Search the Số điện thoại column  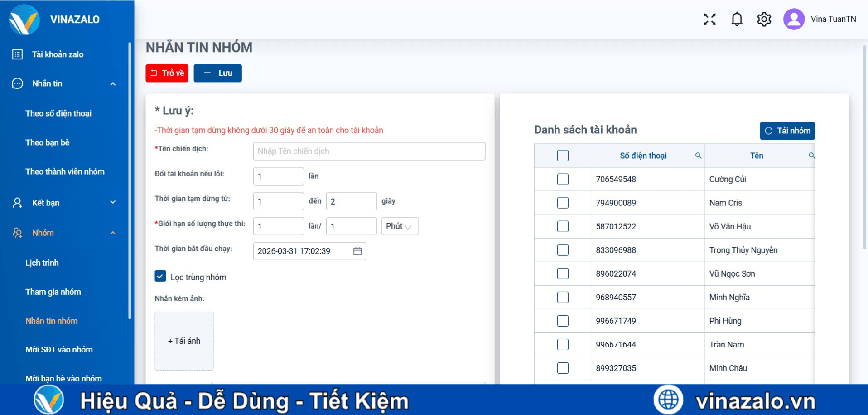699,156
